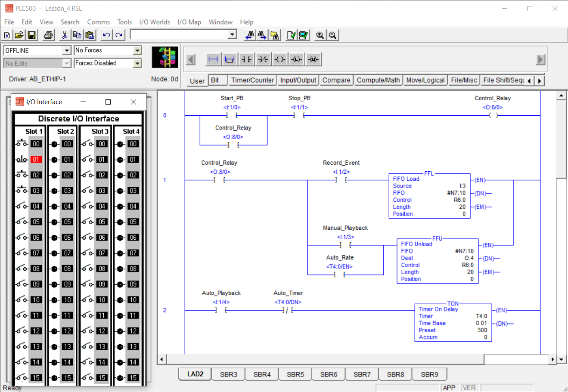Viewport: 568px width, 392px height.
Task: Toggle Slot 1 switch 04 in I/O Interface
Action: [22, 206]
